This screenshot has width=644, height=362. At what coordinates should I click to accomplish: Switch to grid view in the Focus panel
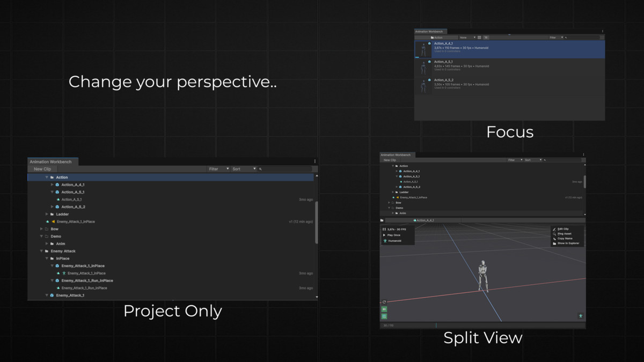(480, 38)
